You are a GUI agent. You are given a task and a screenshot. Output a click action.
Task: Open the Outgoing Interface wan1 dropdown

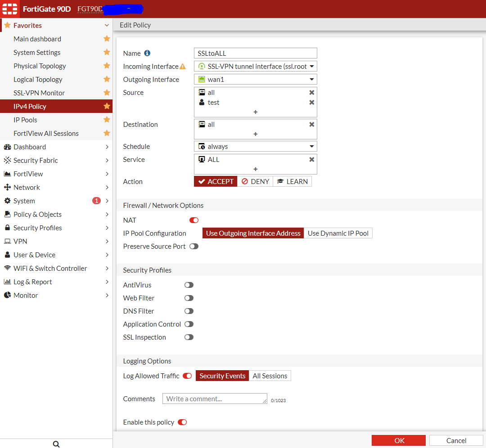pyautogui.click(x=256, y=79)
